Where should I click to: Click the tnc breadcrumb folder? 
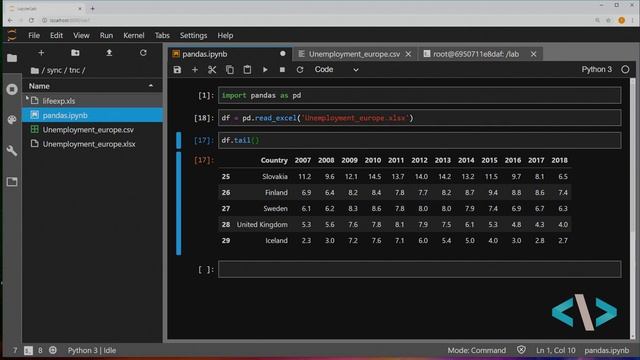pos(74,70)
